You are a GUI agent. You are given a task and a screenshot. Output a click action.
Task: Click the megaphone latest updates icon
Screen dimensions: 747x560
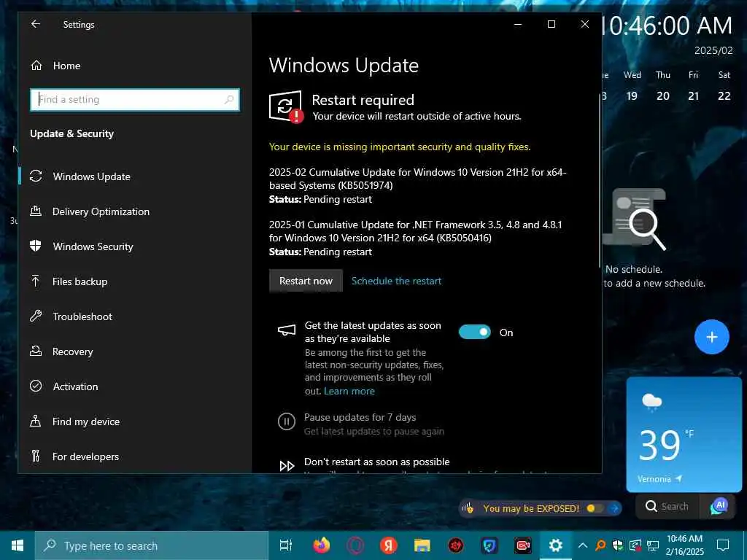(286, 330)
